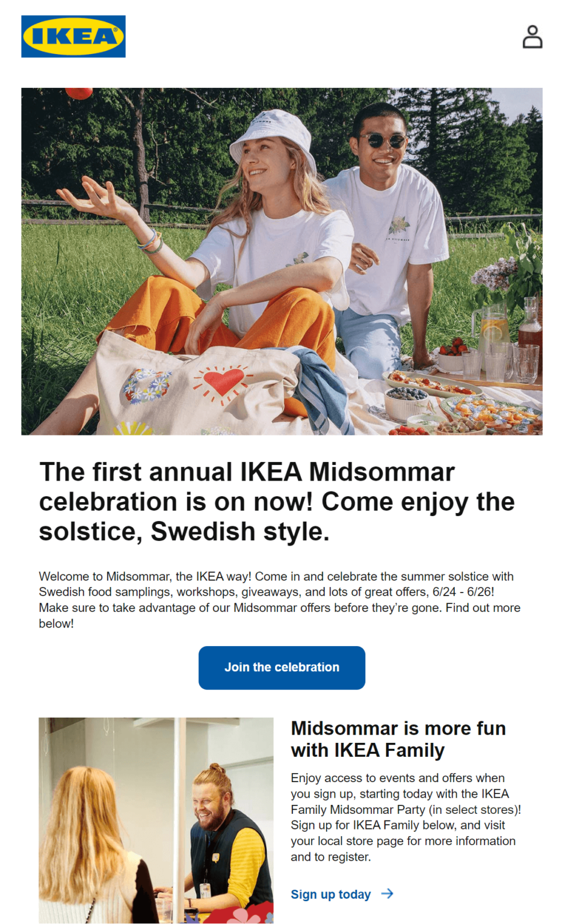The height and width of the screenshot is (924, 562).
Task: Click the blue CTA to join the celebration
Action: click(x=281, y=668)
